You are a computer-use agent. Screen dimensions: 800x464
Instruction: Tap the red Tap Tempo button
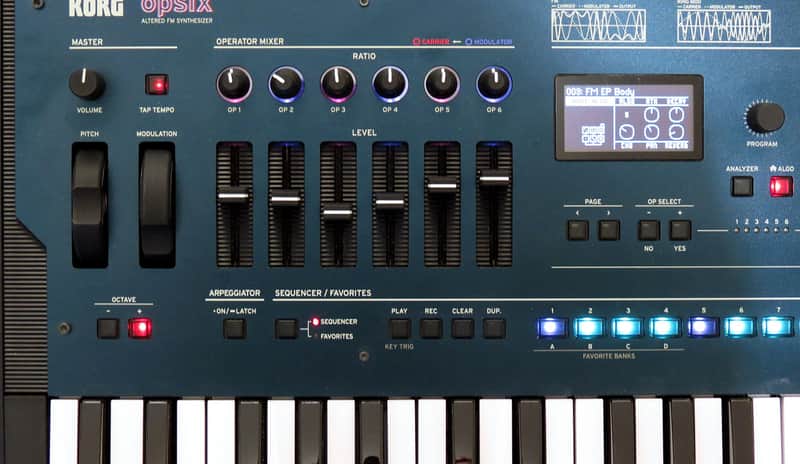point(157,84)
